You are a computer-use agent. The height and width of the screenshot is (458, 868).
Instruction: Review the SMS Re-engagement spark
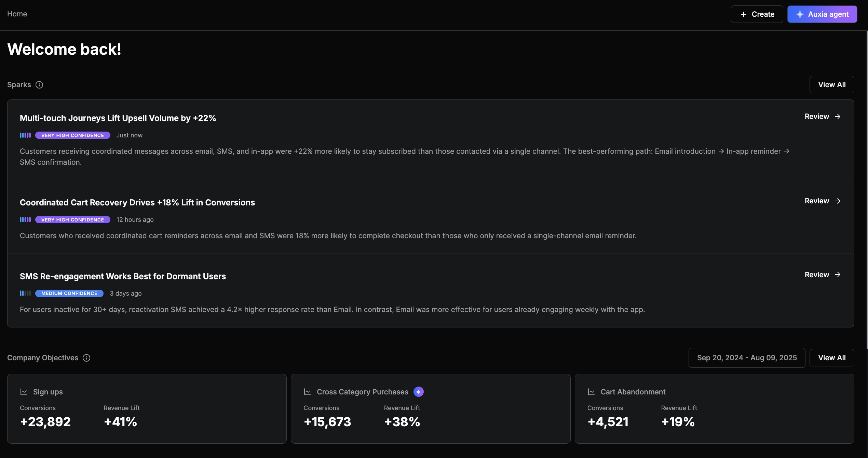[x=822, y=275]
